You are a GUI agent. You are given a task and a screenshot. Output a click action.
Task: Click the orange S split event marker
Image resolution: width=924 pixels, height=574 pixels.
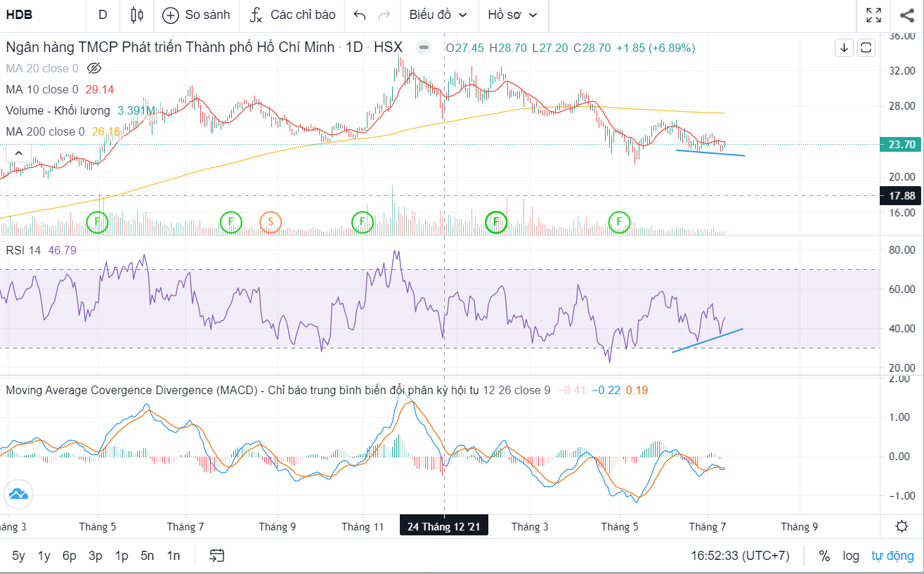[271, 223]
